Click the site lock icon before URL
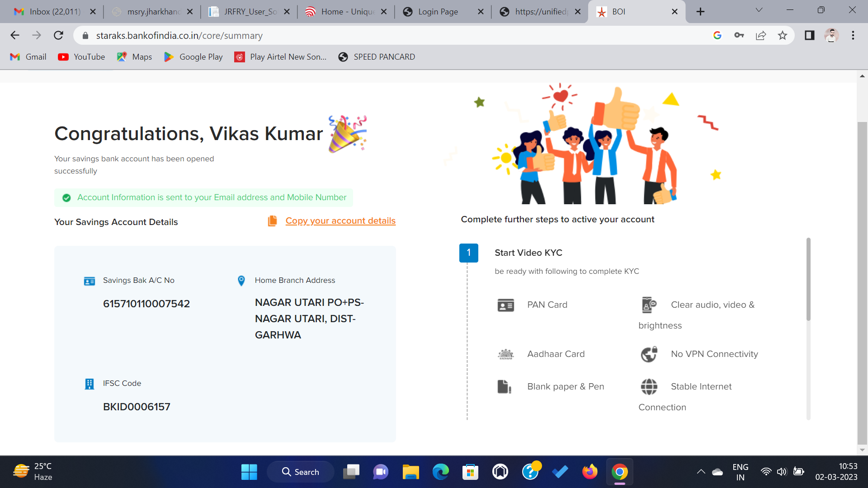 tap(85, 36)
